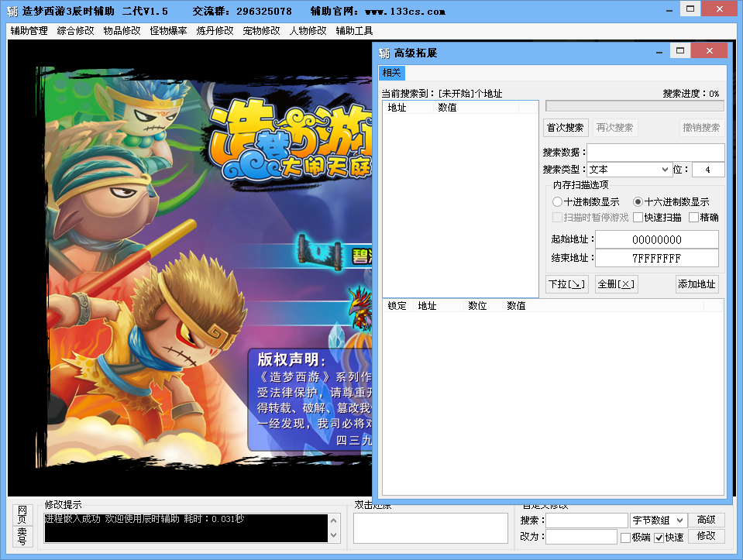Click the game preview image
Screen dimensions: 743x560
pos(190,268)
